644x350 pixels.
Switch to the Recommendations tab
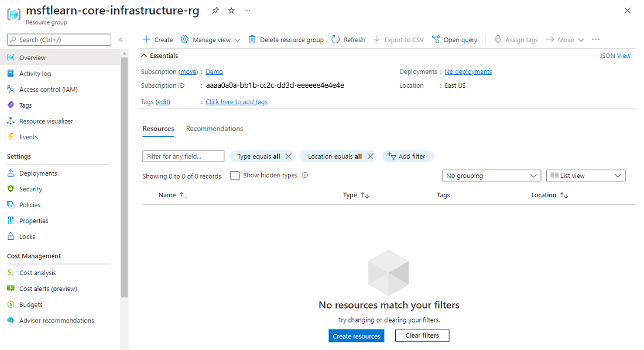pos(214,129)
